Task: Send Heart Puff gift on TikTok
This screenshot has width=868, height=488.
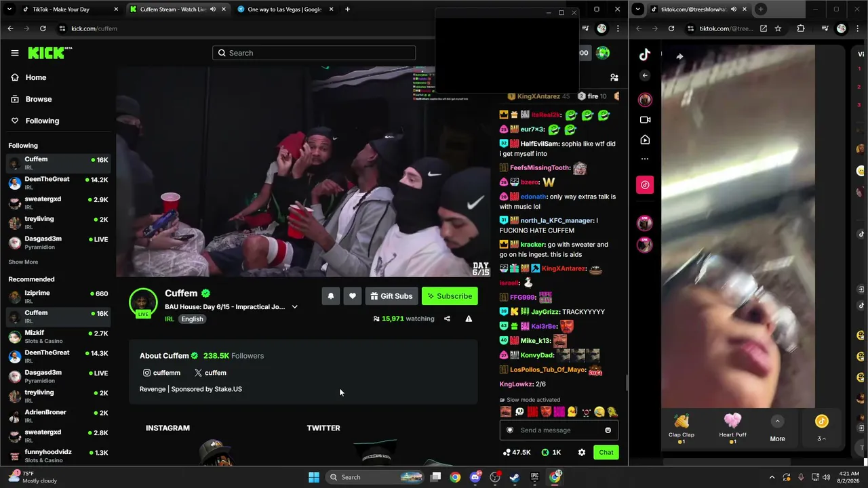Action: click(x=732, y=428)
